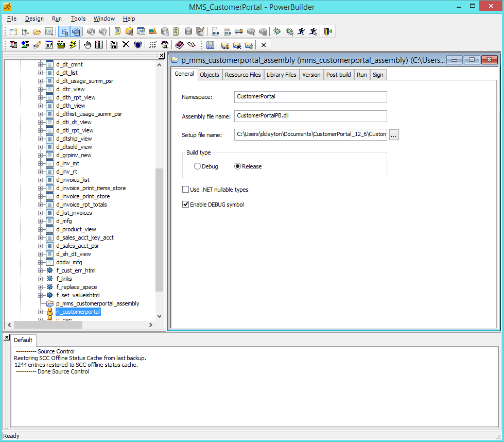
Task: Expand the f_links tree node
Action: [x=40, y=279]
